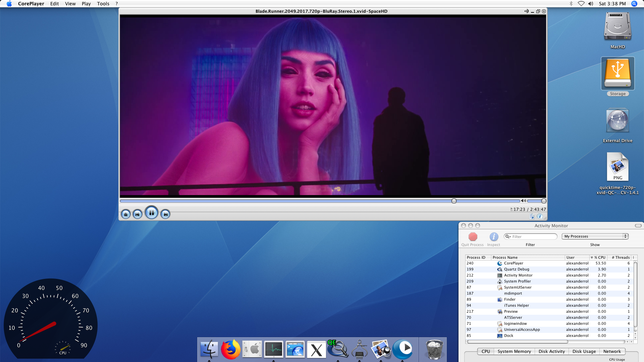Open the Edit menu

pos(54,4)
